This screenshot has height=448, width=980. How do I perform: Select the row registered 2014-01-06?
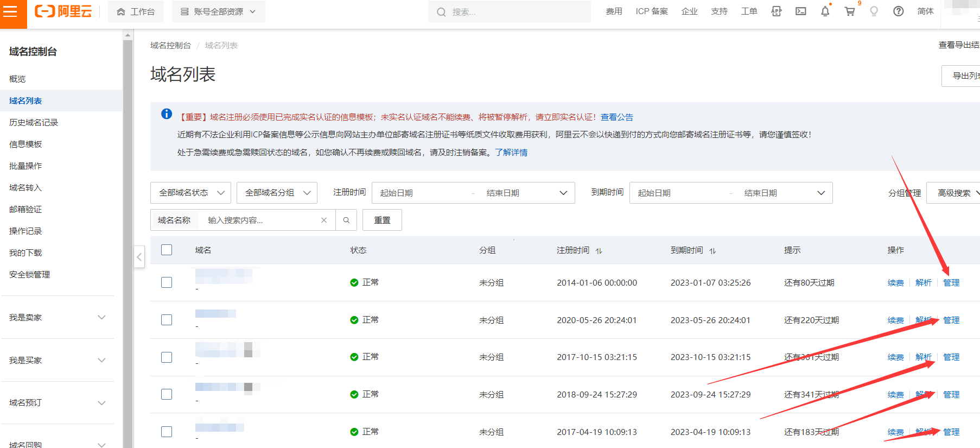point(167,282)
